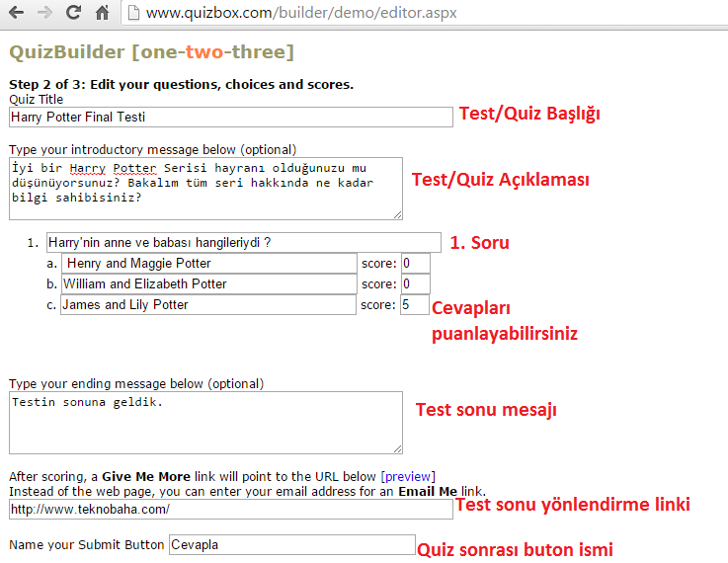Click score field for choice c
728x563 pixels.
pos(415,304)
